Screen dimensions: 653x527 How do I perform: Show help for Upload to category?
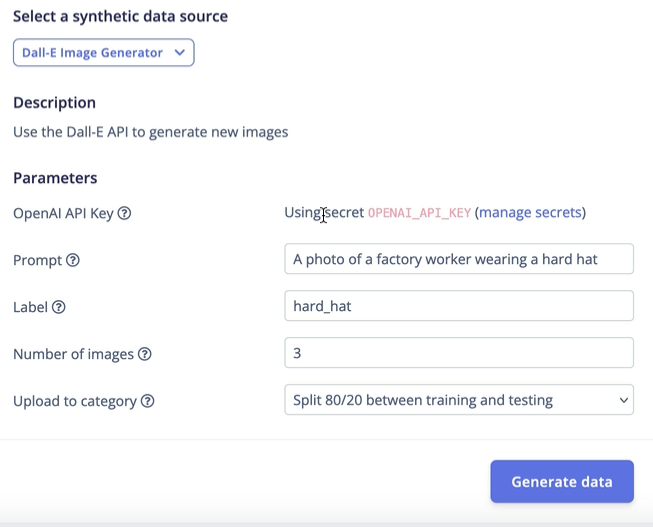148,401
